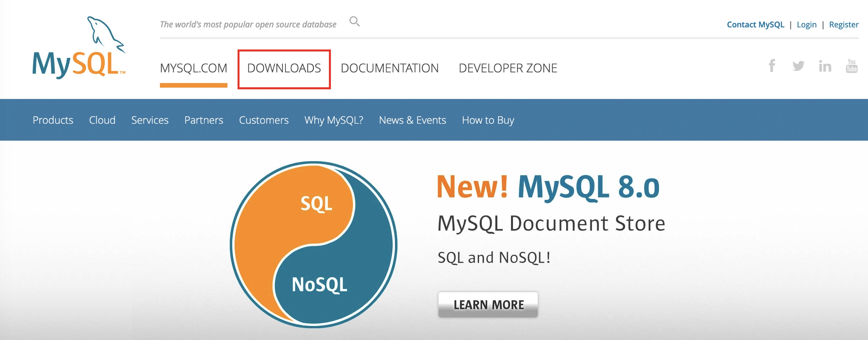Viewport: 868px width, 340px height.
Task: Click the MySQL Document Store text
Action: (x=551, y=224)
